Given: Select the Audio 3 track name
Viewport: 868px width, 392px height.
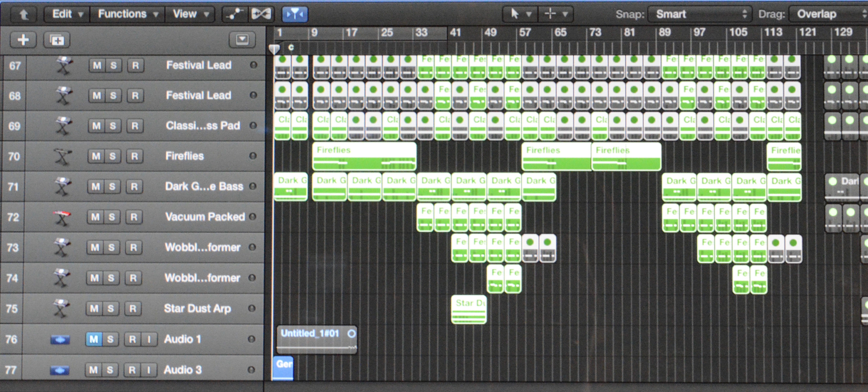Looking at the screenshot, I should pos(183,370).
